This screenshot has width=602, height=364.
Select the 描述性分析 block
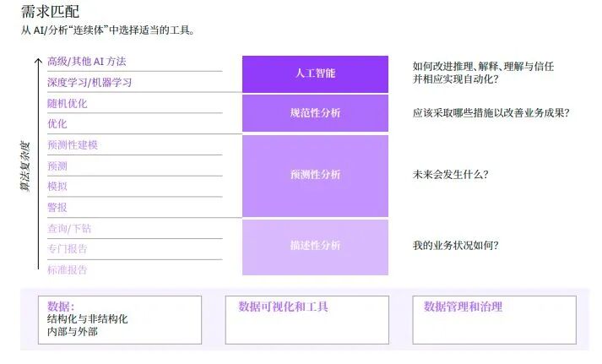tap(314, 246)
